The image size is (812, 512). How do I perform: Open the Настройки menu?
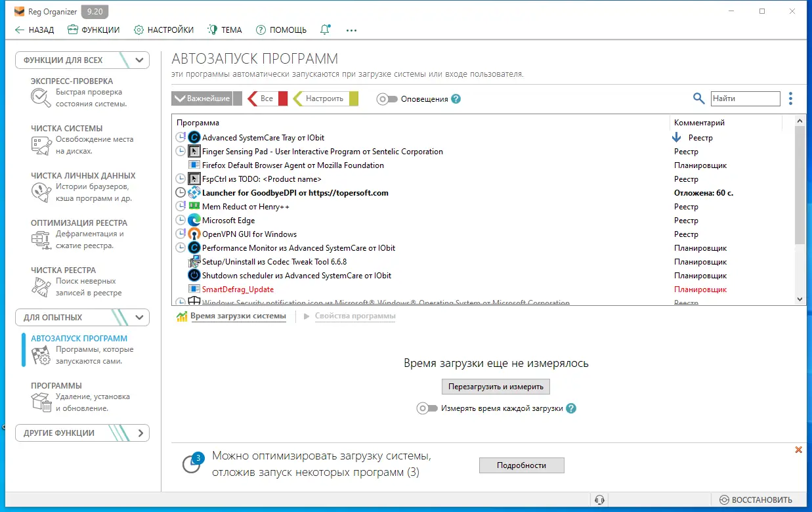[x=163, y=30]
